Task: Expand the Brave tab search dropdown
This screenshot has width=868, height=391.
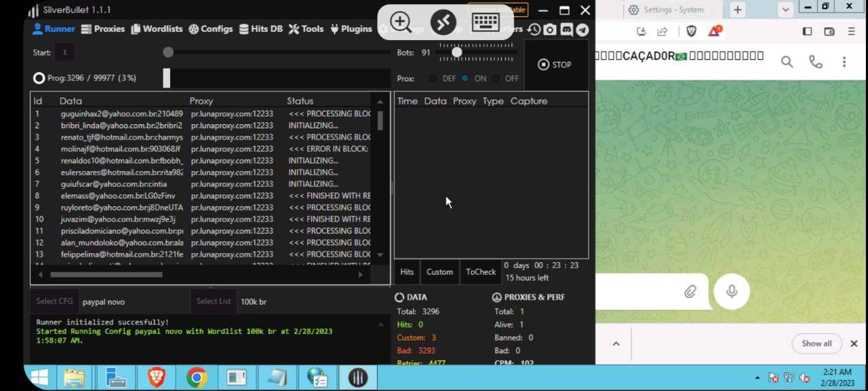Action: point(785,10)
